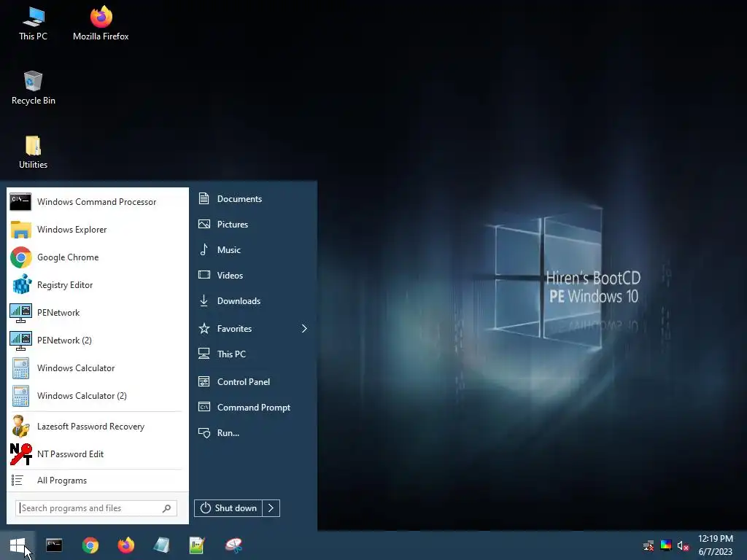Open the Utilities folder on desktop

(33, 152)
